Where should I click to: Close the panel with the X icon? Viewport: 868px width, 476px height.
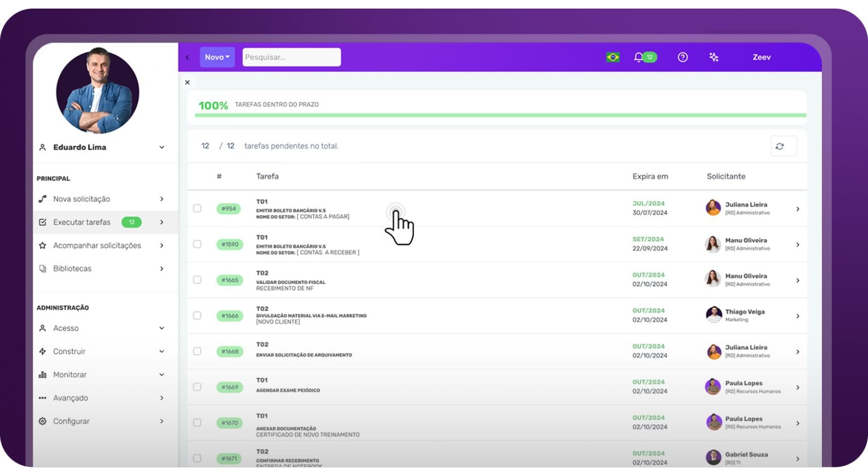188,83
